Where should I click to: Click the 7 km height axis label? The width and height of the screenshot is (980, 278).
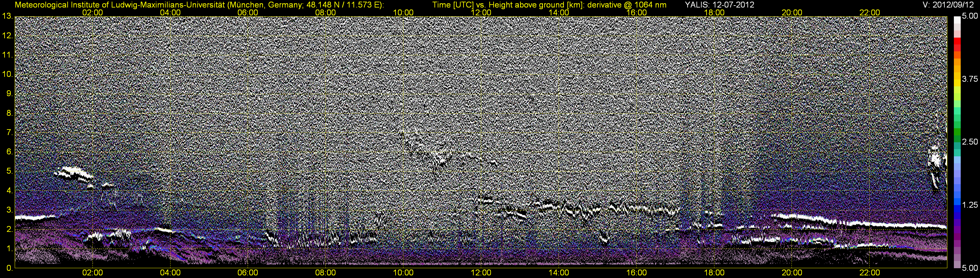(9, 132)
